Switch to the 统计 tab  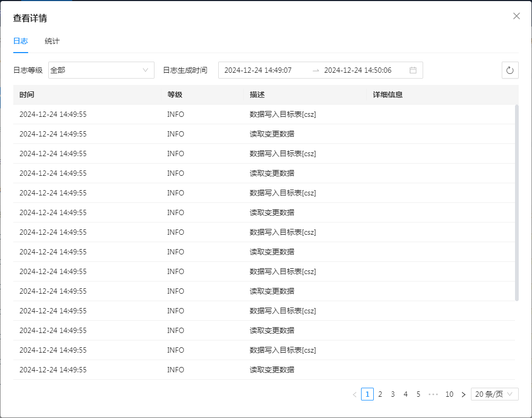point(52,41)
